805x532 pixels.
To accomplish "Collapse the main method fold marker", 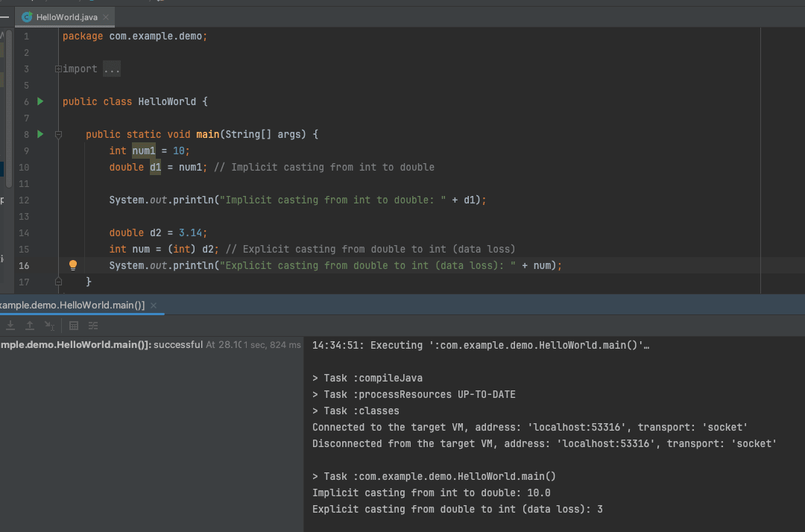I will coord(59,134).
